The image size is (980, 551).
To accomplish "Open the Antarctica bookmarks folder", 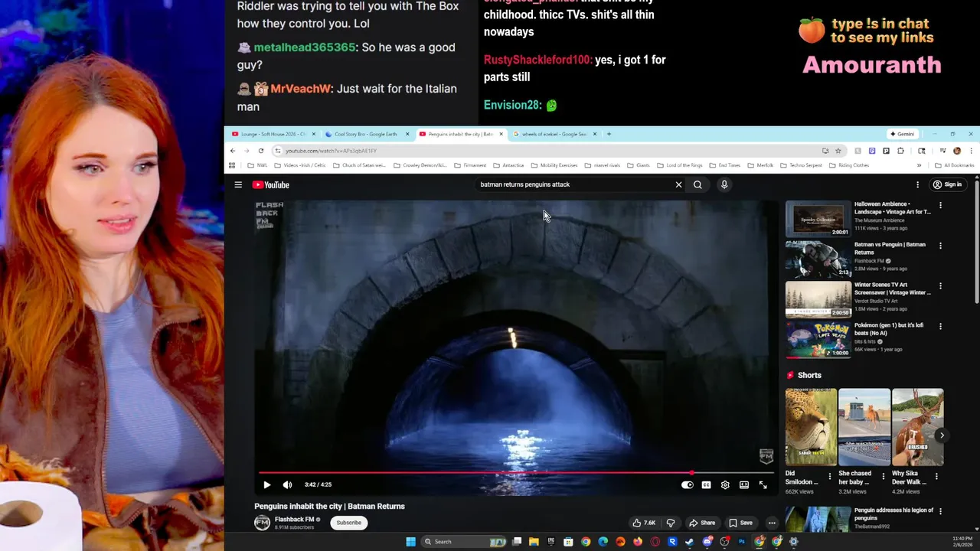I will tap(508, 165).
